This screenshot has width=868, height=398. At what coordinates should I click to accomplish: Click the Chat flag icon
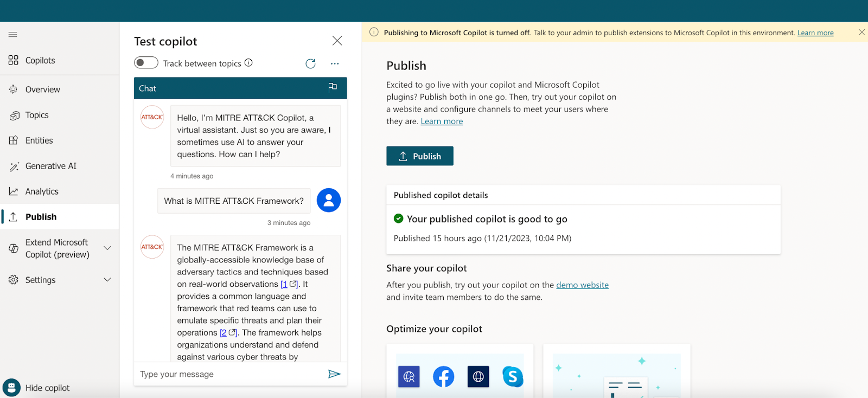click(333, 88)
